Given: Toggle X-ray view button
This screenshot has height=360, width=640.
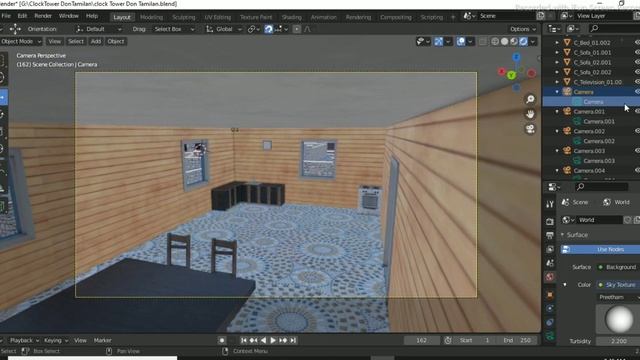Looking at the screenshot, I should pos(482,41).
